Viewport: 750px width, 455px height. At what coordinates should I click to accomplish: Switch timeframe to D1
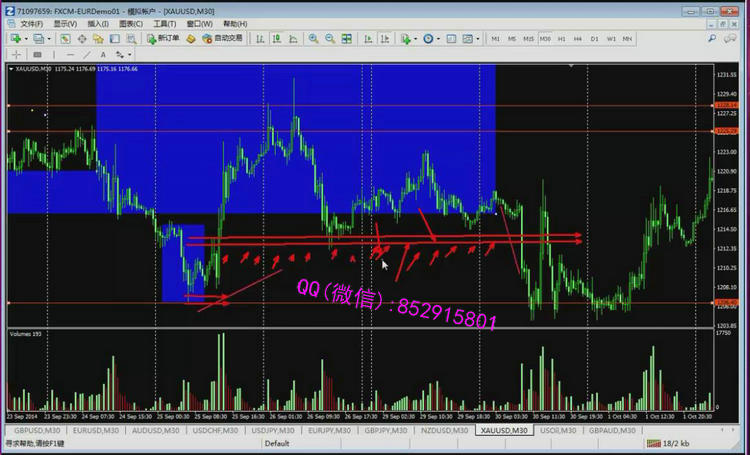pos(594,38)
